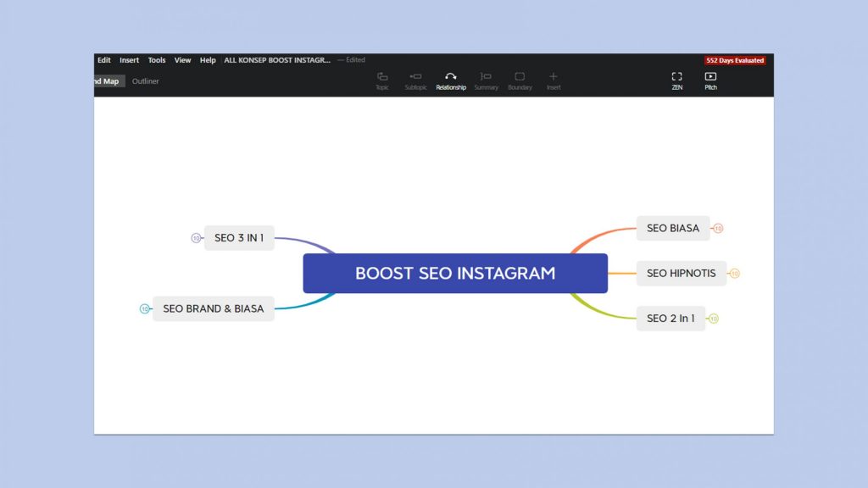868x488 pixels.
Task: Click the 552 Days Evaluated badge
Action: pos(735,60)
